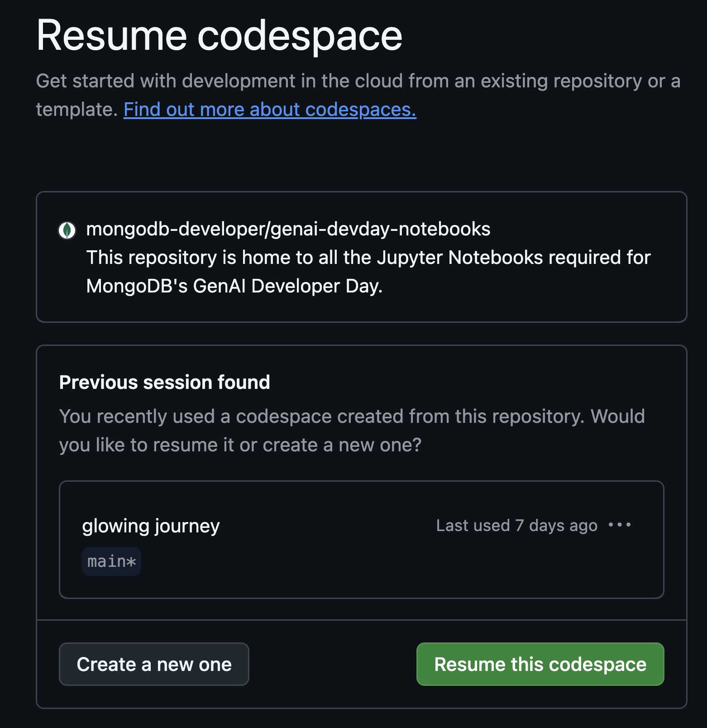Click the repository description about Jupyter Notebooks
Screen dimensions: 707x728
point(368,272)
